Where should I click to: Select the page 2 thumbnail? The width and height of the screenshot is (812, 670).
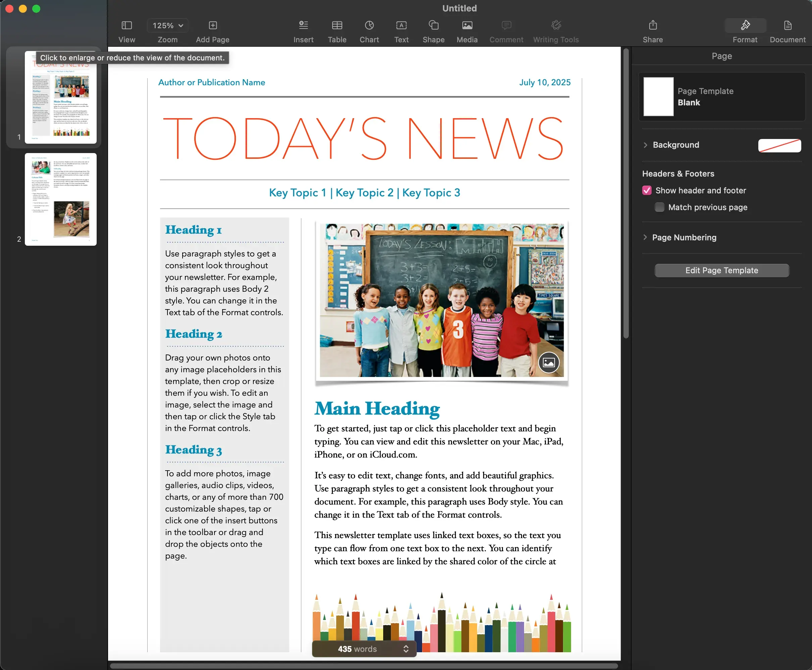pos(60,199)
